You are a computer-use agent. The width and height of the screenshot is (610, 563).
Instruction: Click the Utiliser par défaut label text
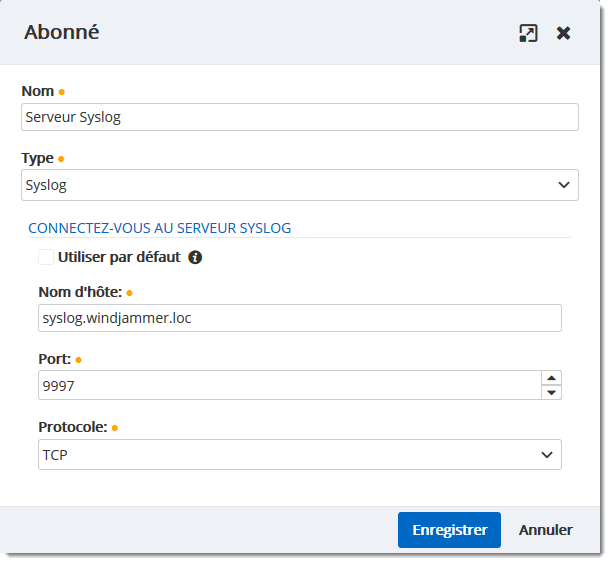119,257
